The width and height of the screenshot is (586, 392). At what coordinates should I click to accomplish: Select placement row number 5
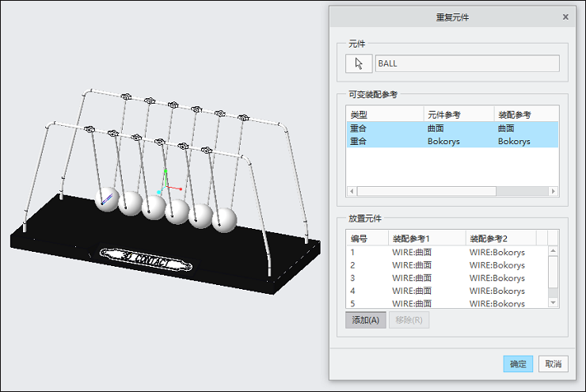(447, 303)
